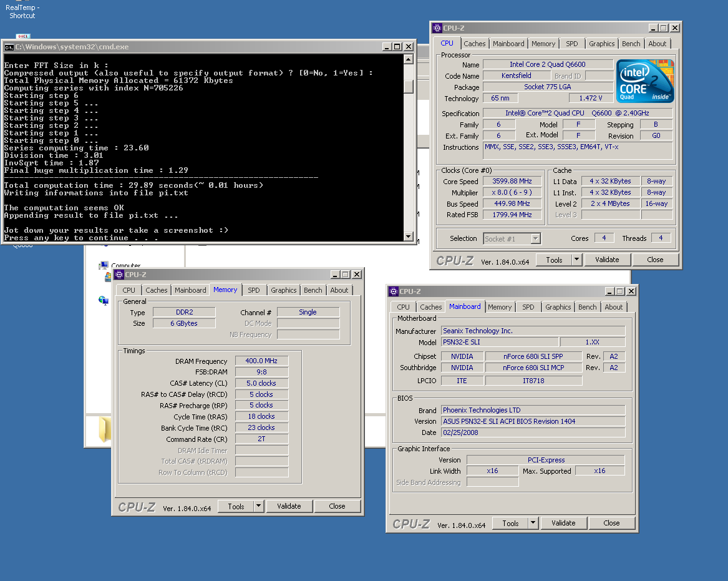Click CPU-Z logo icon in CPU window titlebar
Viewport: 728px width, 581px height.
coord(437,28)
